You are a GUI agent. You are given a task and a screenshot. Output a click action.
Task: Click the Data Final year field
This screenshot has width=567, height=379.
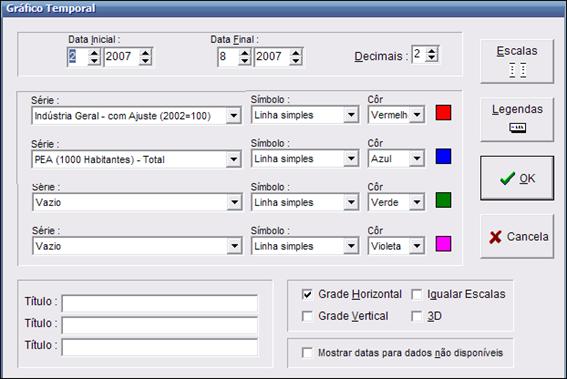click(272, 57)
